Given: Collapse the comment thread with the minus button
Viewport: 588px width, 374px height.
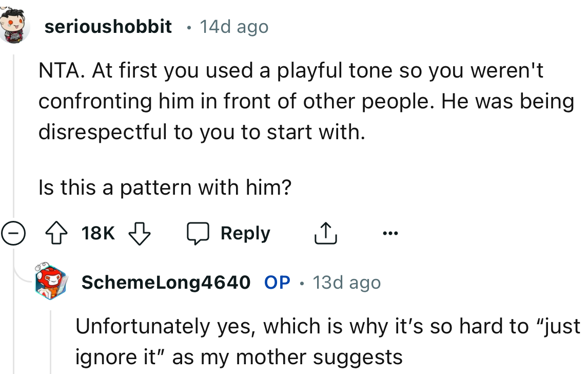Looking at the screenshot, I should click(x=14, y=233).
